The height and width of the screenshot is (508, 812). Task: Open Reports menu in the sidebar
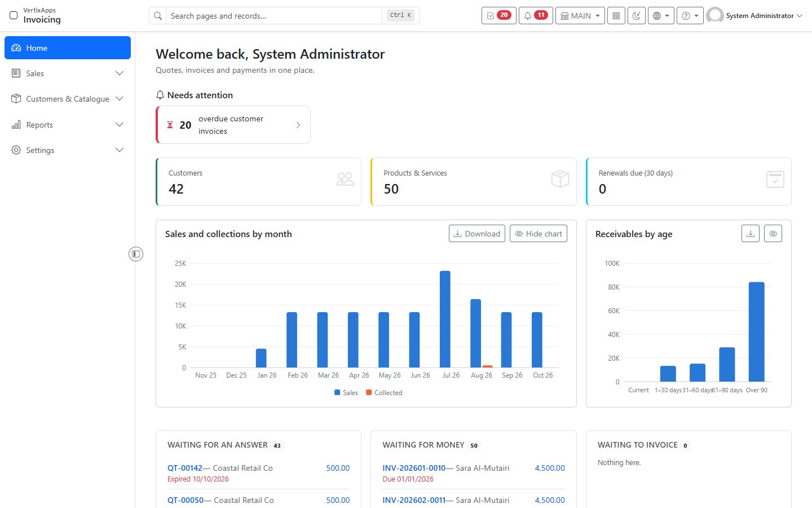pos(68,125)
